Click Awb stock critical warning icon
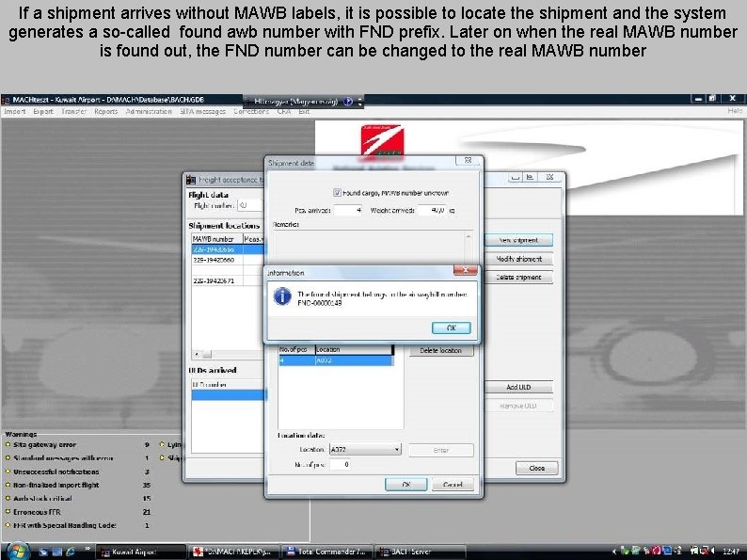The image size is (747, 560). tap(8, 498)
